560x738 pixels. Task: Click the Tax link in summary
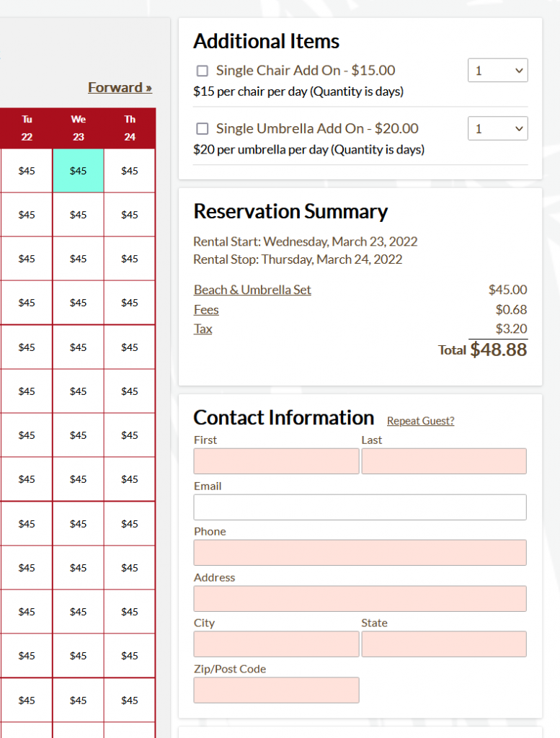pos(203,329)
